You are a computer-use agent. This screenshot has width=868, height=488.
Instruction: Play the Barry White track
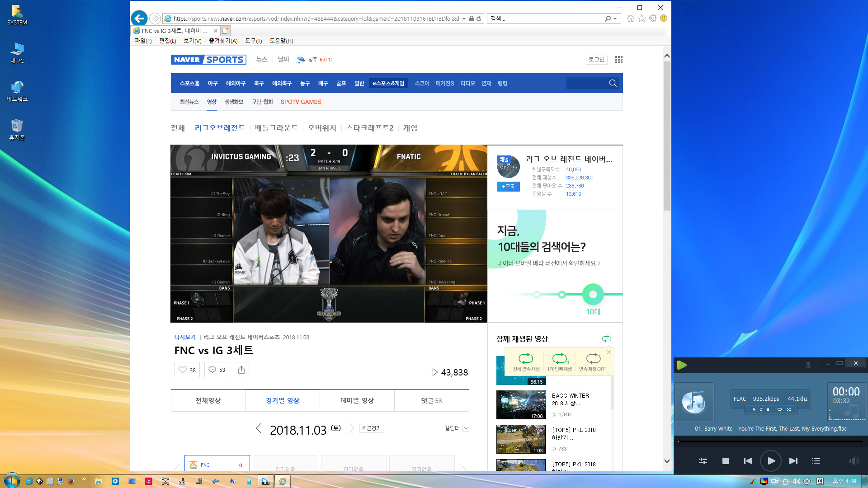pyautogui.click(x=771, y=461)
